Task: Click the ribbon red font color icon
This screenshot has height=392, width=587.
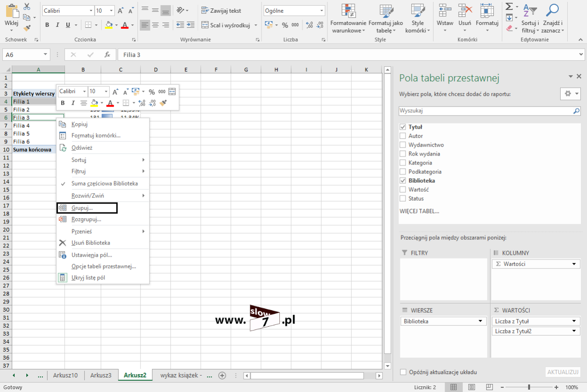Action: [125, 25]
